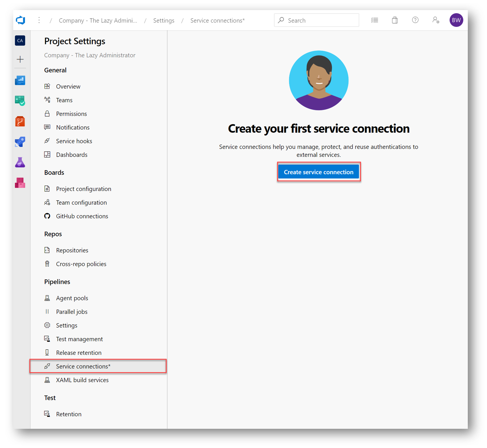Viewport: 487px width, 448px height.
Task: Open the User settings icon
Action: click(x=436, y=20)
